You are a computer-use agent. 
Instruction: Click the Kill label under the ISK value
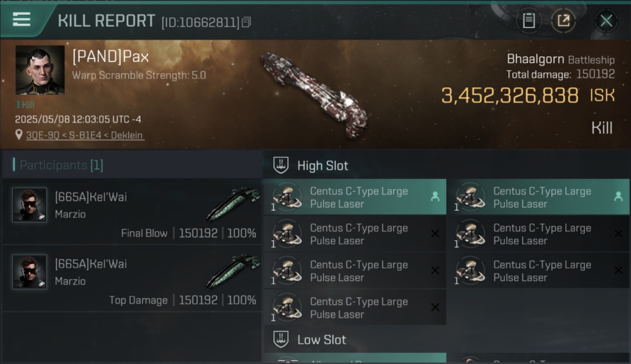(x=602, y=128)
